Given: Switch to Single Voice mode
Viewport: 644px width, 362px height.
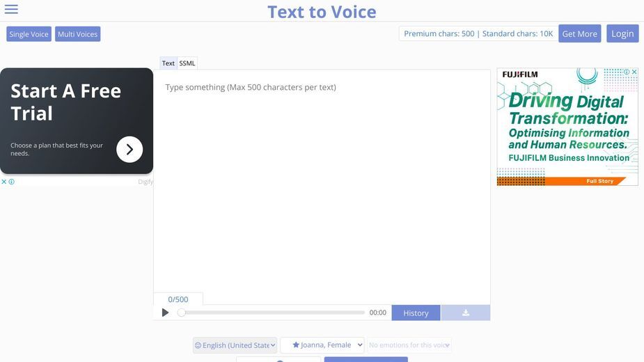Looking at the screenshot, I should tap(29, 34).
